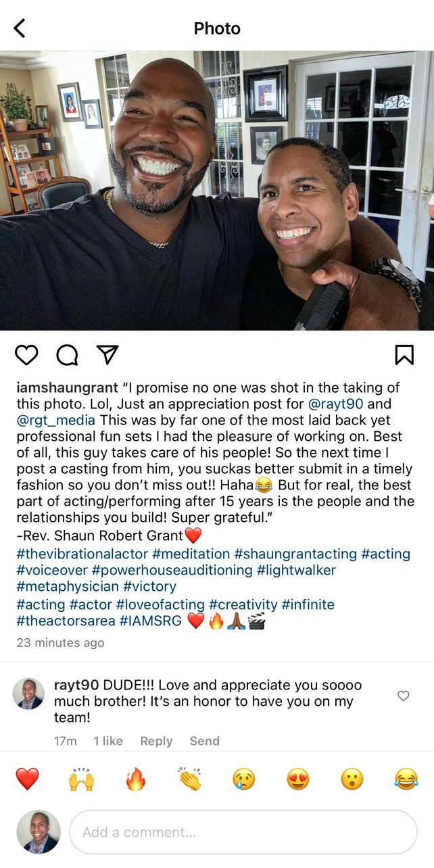Insert the laughing tears emoji reaction
Viewport: 434px width, 868px height.
[x=406, y=779]
